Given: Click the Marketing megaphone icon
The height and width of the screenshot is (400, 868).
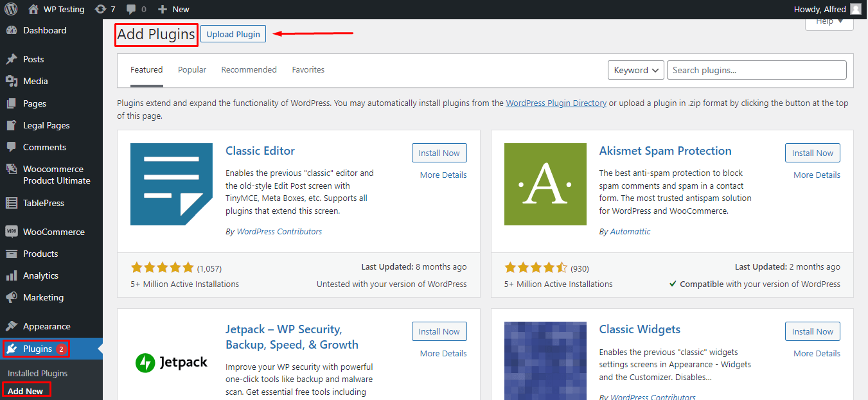Looking at the screenshot, I should (11, 297).
